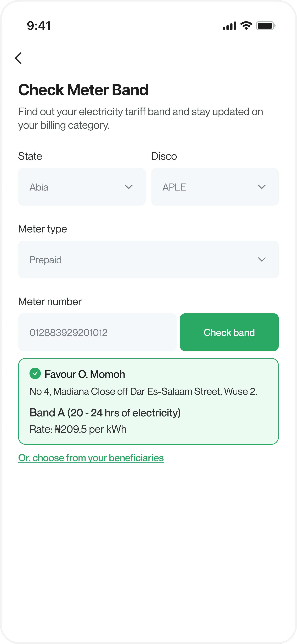
Task: Tap the Wi-Fi icon in status bar
Action: click(x=246, y=26)
